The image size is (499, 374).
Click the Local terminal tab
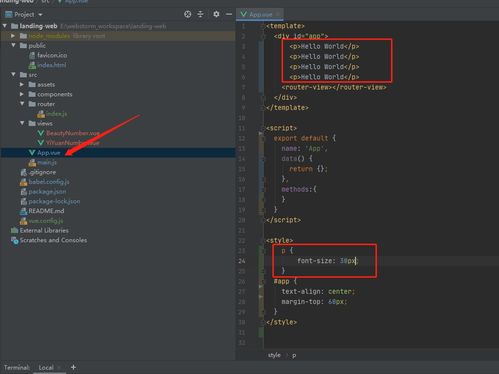(x=46, y=367)
